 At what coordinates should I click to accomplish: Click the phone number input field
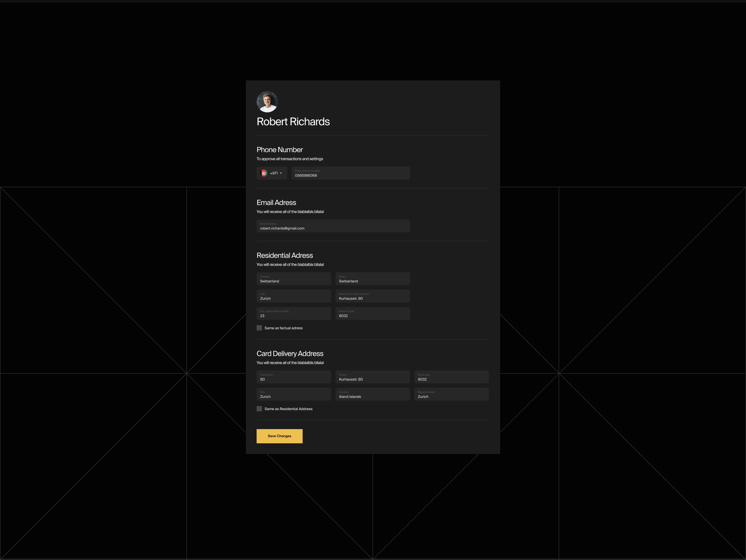coord(350,173)
